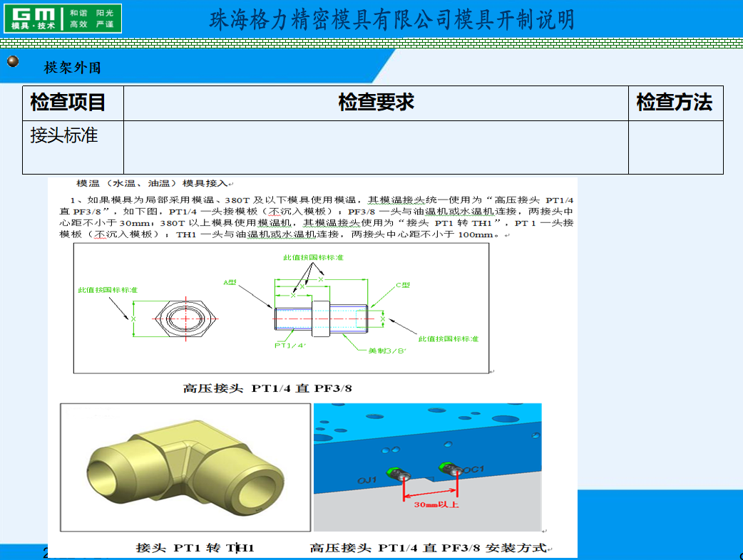Image resolution: width=743 pixels, height=560 pixels.
Task: Click the 美制3/8' label
Action: (x=387, y=351)
